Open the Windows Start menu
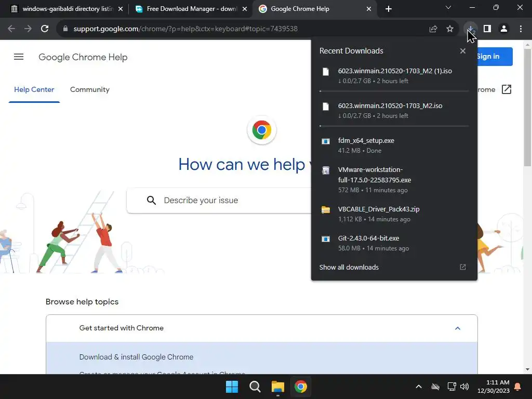The height and width of the screenshot is (399, 532). click(232, 387)
